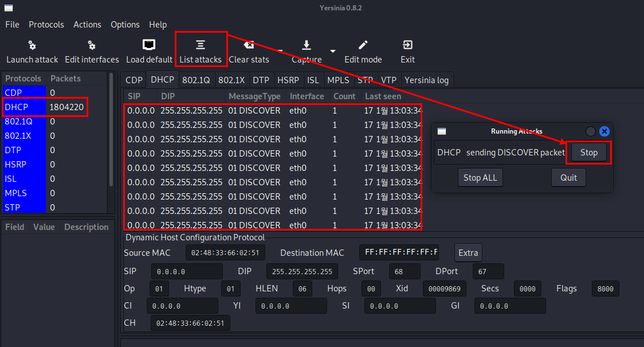The height and width of the screenshot is (347, 644).
Task: Switch to the HSRP tab
Action: click(288, 80)
